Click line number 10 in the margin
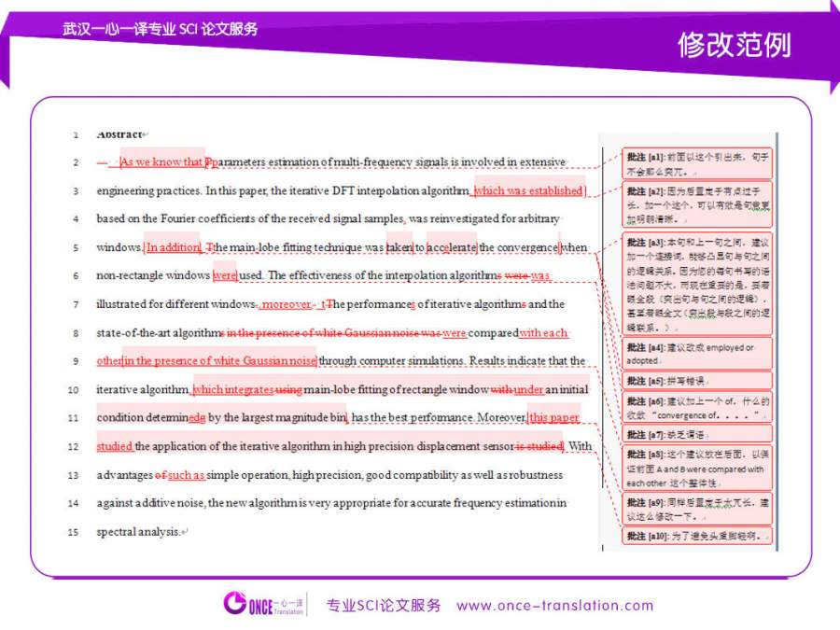The height and width of the screenshot is (630, 840). [74, 390]
